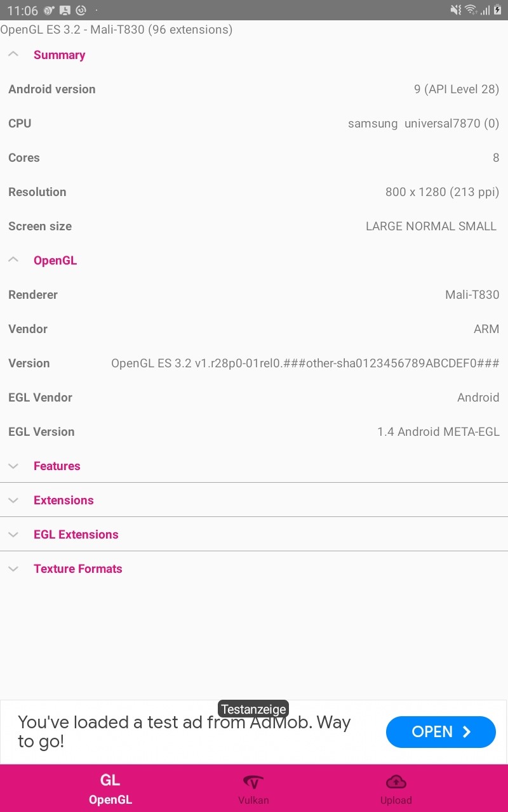
Task: Tap the Upload cloud icon
Action: click(x=396, y=782)
